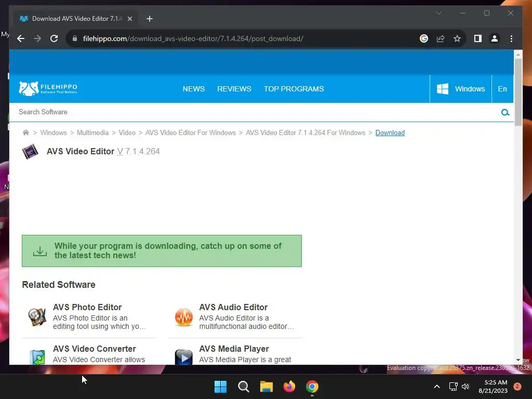
Task: Click the AVS Video Converter icon
Action: (x=37, y=357)
